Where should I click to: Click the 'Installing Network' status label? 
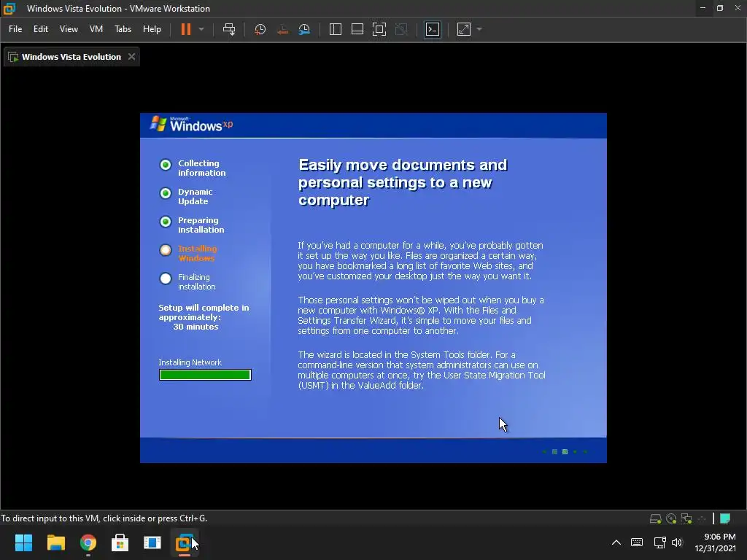pos(190,362)
